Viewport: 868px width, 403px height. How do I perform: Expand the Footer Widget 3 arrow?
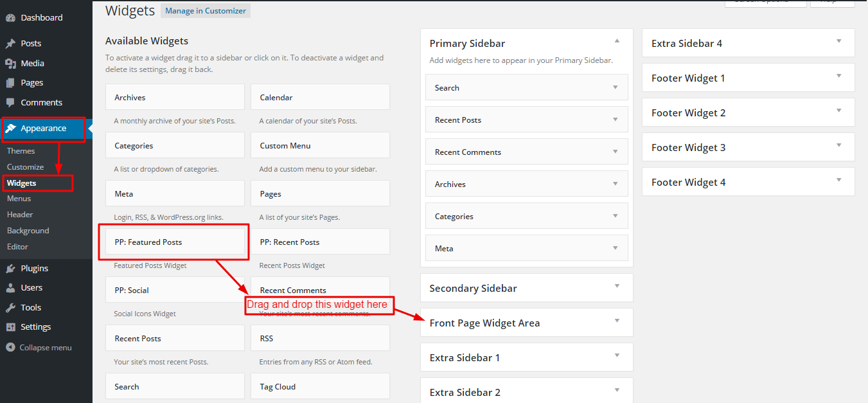[x=838, y=145]
